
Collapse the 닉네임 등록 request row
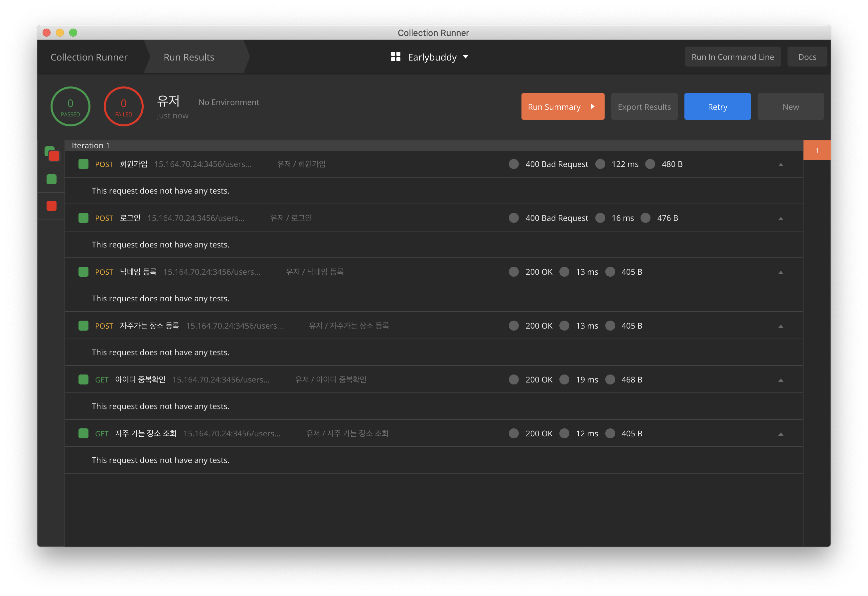(x=781, y=272)
